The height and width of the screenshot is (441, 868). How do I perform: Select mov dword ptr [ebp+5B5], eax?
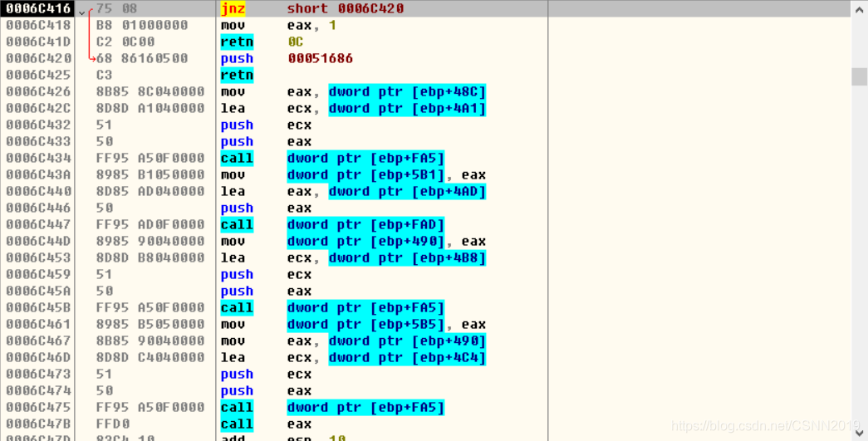pyautogui.click(x=353, y=324)
